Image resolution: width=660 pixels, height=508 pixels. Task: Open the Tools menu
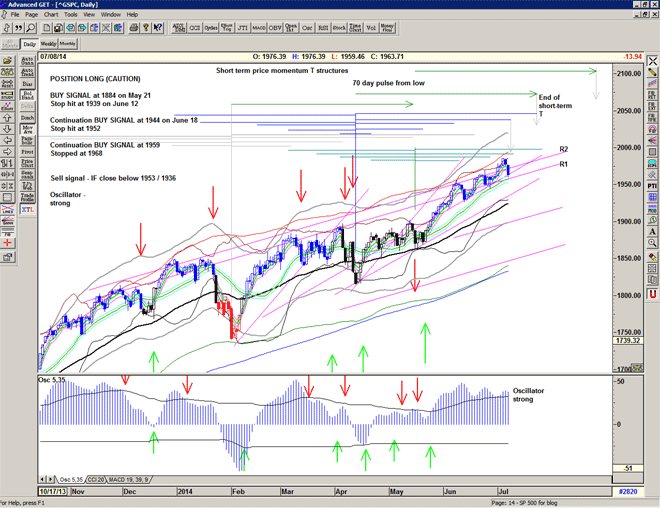(x=71, y=15)
